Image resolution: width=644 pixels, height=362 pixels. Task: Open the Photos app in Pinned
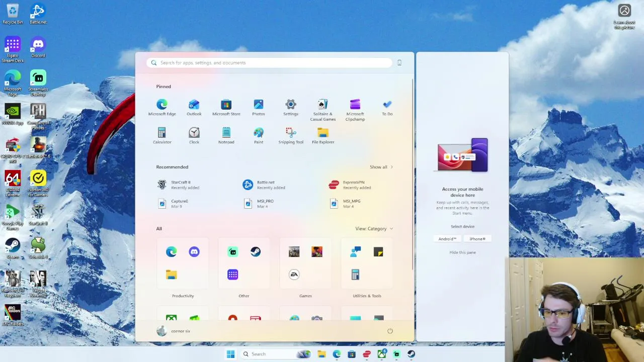pyautogui.click(x=259, y=108)
